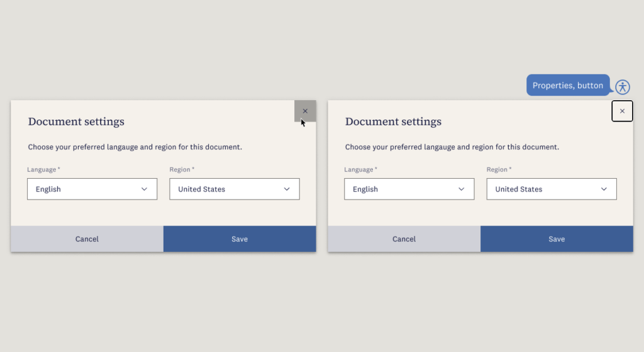
Task: Click the 'Language *' label in right dialog
Action: (x=360, y=169)
